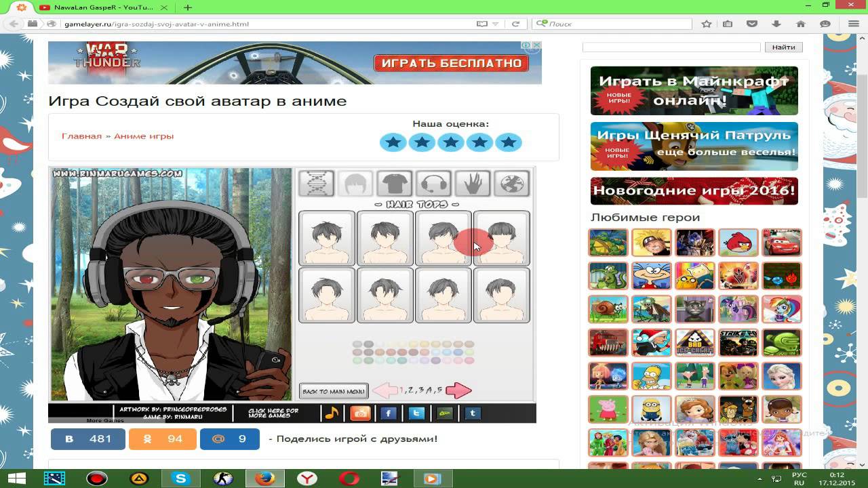868x488 pixels.
Task: Open the Angry Birds hero games thumbnail
Action: [738, 243]
